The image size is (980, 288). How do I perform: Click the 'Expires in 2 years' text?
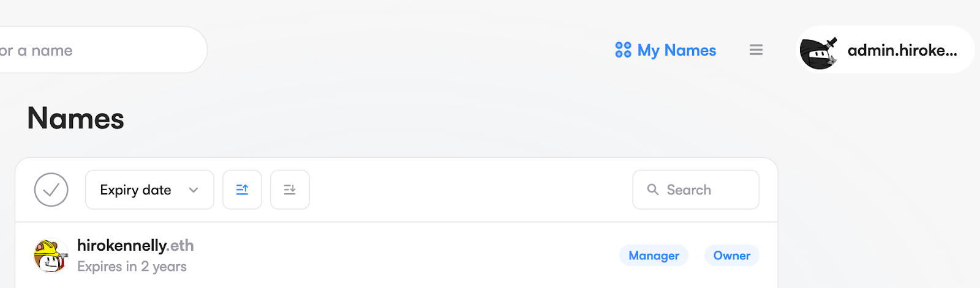pyautogui.click(x=132, y=267)
